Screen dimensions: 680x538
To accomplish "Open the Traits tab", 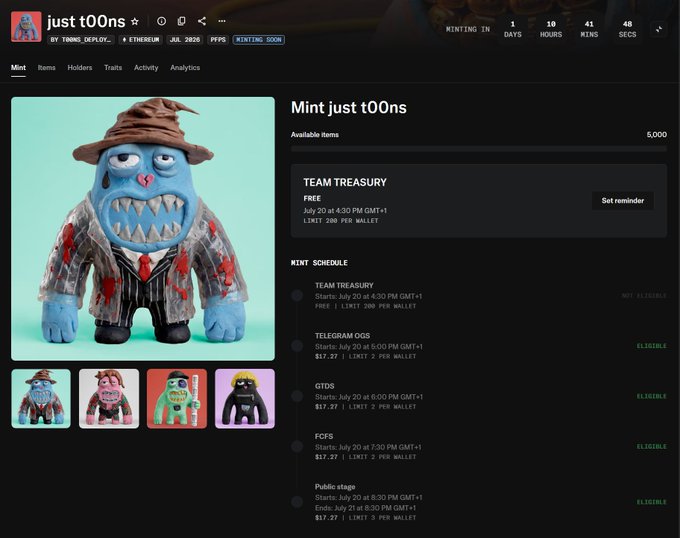I will [113, 68].
